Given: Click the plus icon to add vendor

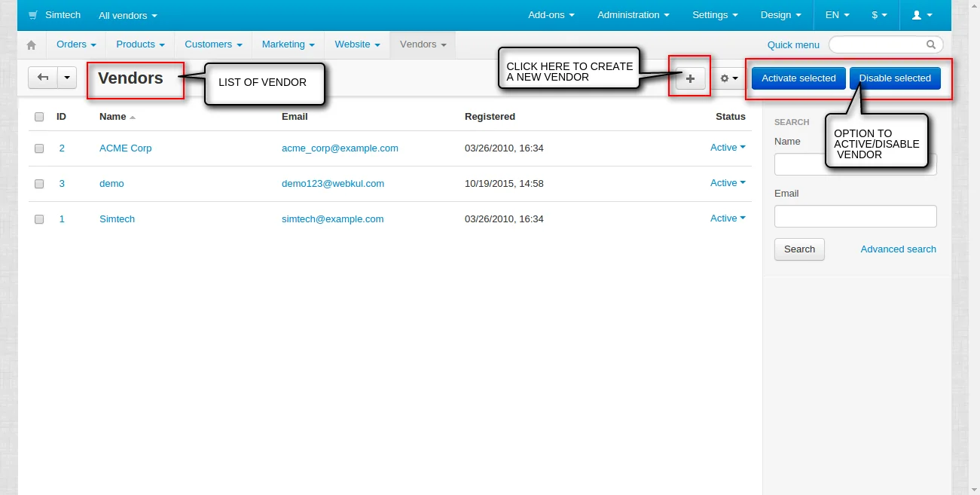Looking at the screenshot, I should click(x=690, y=78).
